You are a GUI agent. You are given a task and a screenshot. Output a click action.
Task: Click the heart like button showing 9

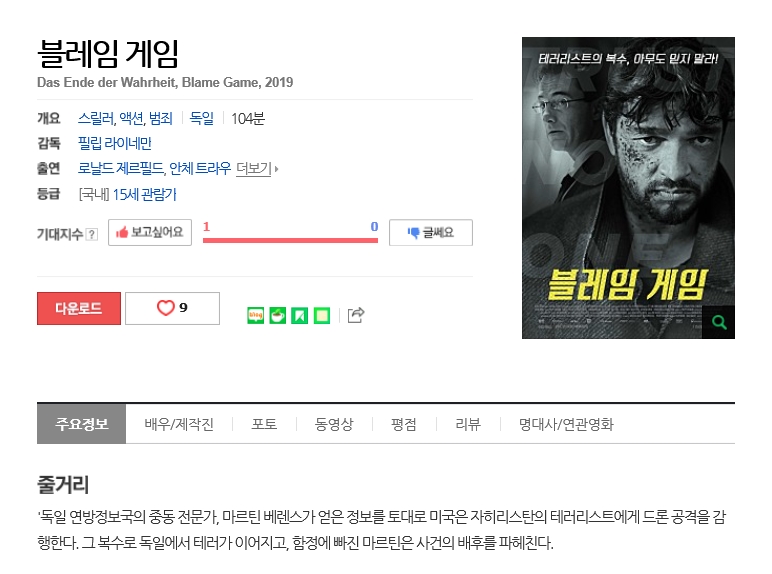click(x=172, y=308)
